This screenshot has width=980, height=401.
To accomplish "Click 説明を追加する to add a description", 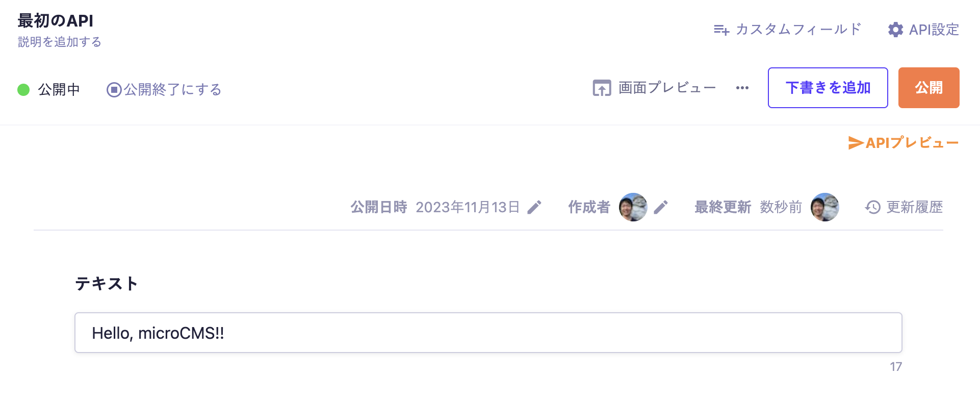I will click(59, 42).
